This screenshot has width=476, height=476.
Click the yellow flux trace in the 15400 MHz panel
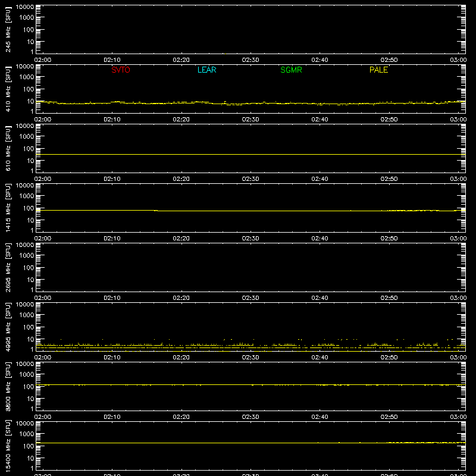tap(250, 443)
